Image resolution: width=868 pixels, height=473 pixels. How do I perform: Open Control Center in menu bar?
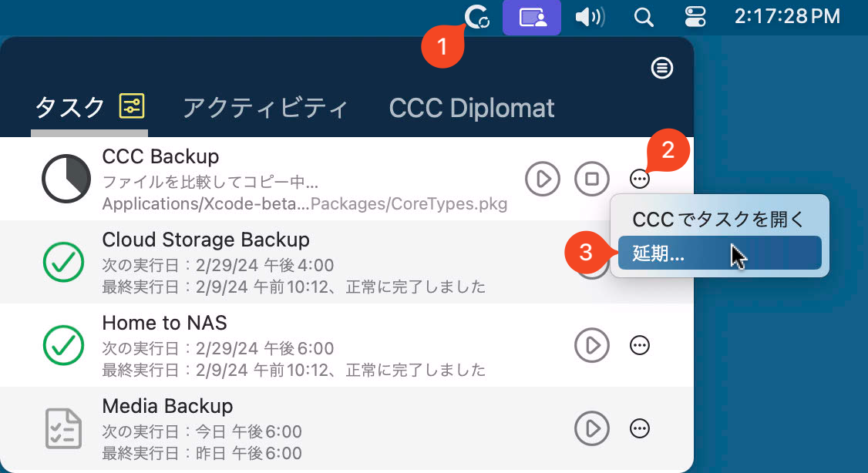click(695, 18)
